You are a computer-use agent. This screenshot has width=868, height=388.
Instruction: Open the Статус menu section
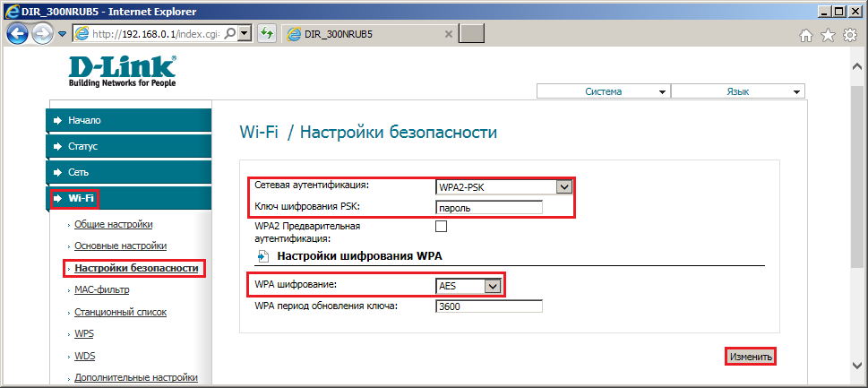click(128, 147)
